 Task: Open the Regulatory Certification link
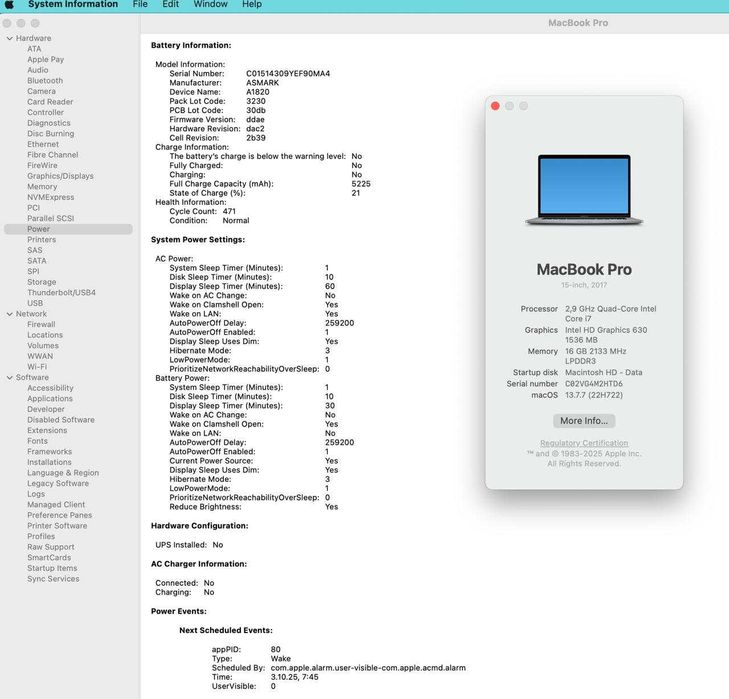pos(584,443)
